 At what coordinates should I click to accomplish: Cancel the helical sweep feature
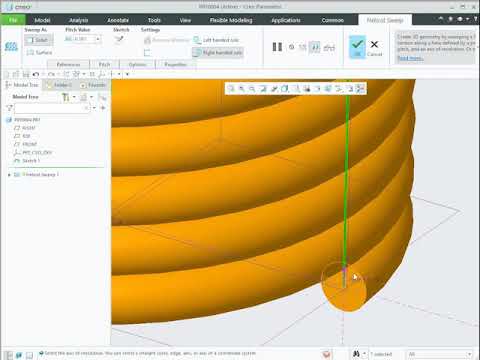(374, 48)
